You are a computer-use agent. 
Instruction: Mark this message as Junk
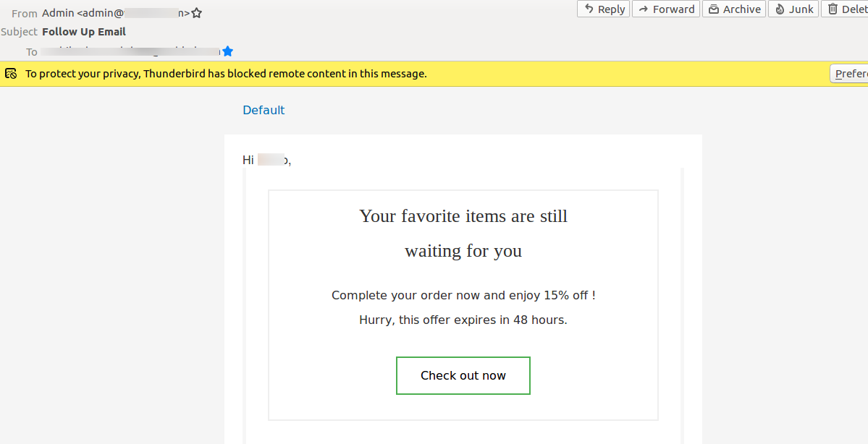(x=793, y=9)
